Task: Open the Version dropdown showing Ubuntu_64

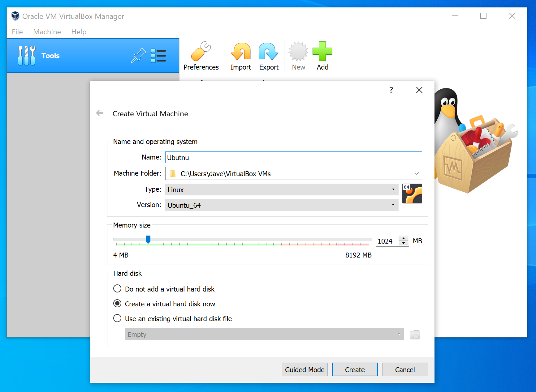Action: coord(282,205)
